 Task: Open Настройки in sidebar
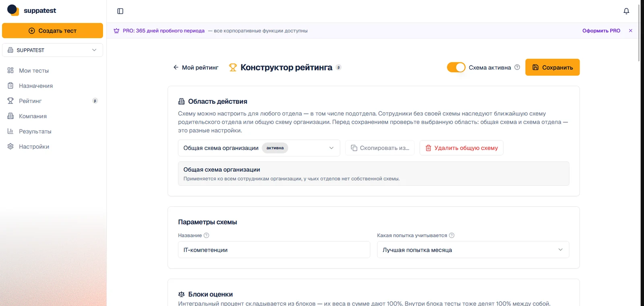click(34, 147)
